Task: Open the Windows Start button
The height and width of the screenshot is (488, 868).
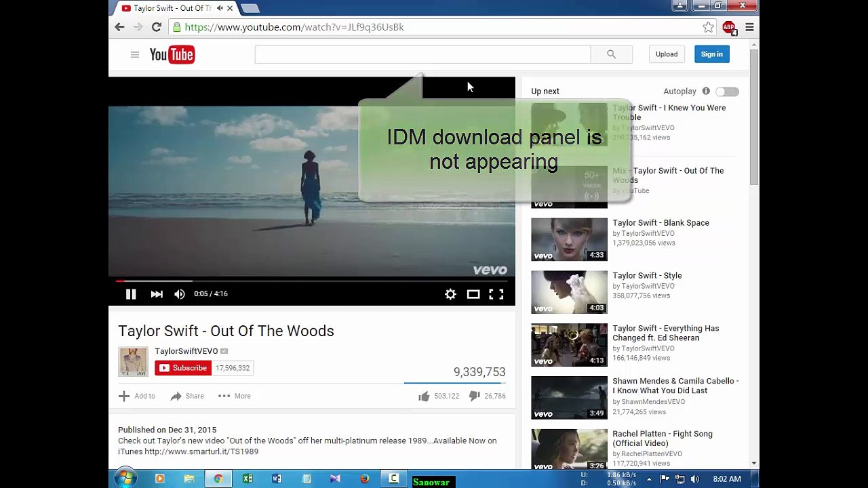Action: coord(124,479)
